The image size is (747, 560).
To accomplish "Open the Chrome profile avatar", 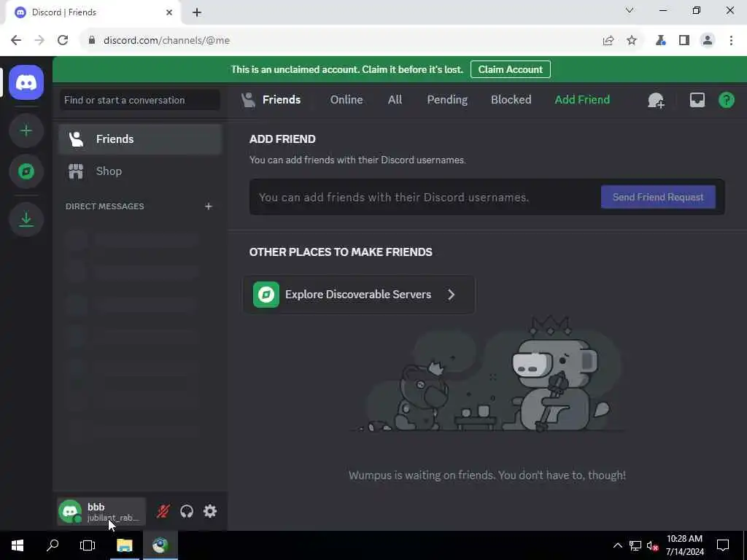I will tap(708, 41).
